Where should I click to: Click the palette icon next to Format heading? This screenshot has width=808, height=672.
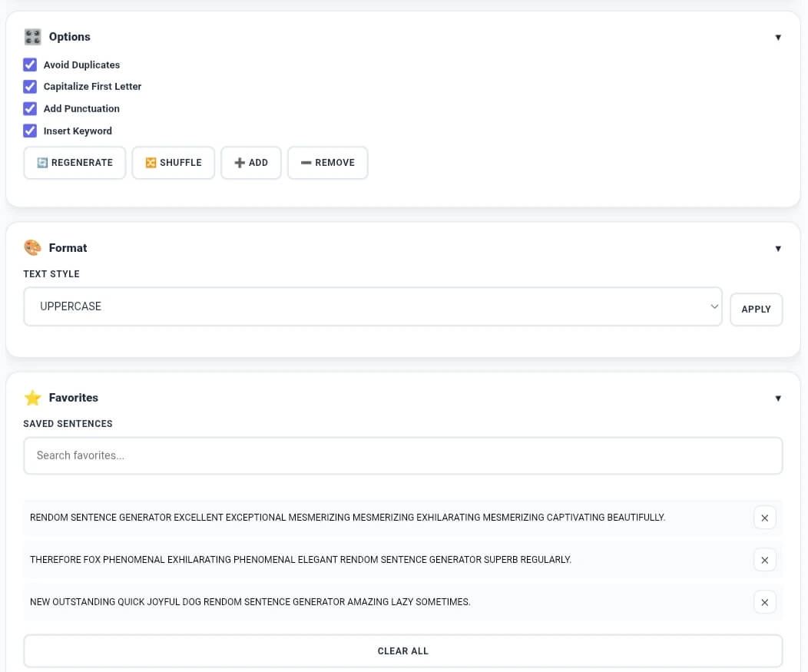tap(32, 247)
